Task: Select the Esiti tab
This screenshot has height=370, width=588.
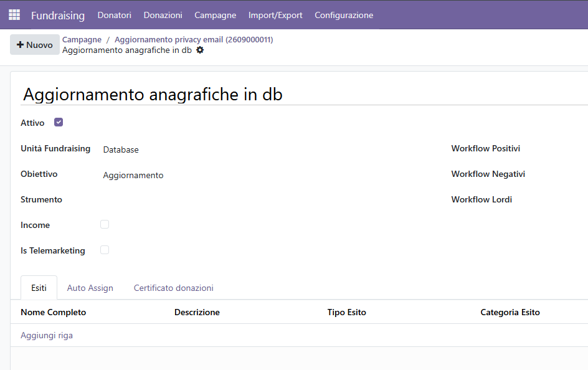Action: (39, 288)
